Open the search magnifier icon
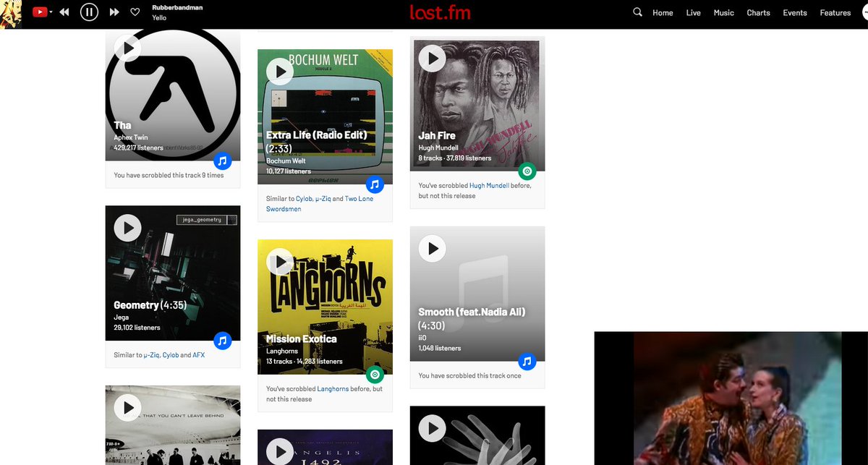The image size is (868, 465). click(637, 12)
